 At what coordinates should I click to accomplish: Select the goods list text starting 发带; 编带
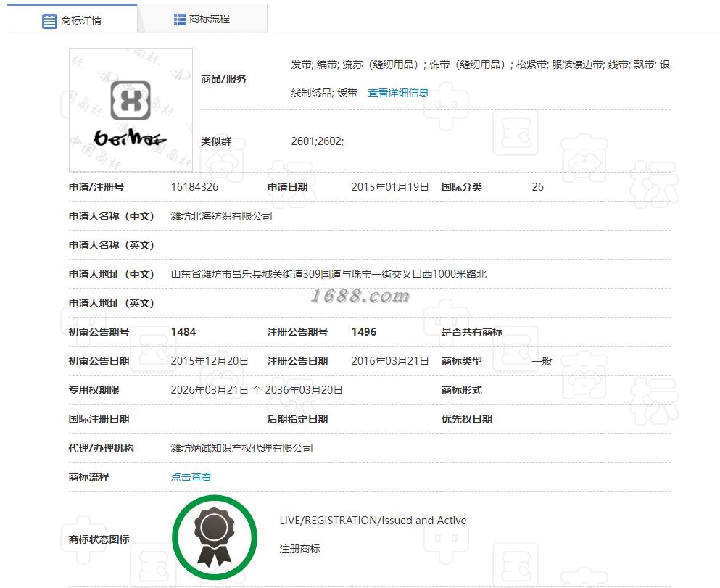[x=480, y=78]
